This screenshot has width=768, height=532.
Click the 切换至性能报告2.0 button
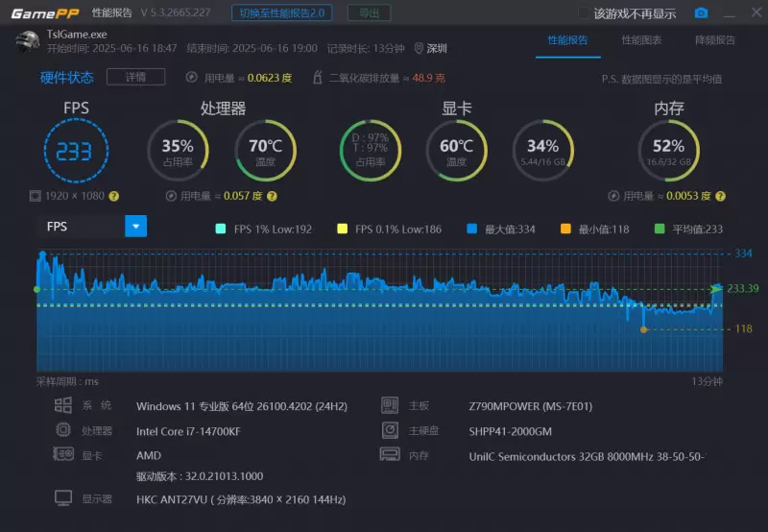coord(282,13)
